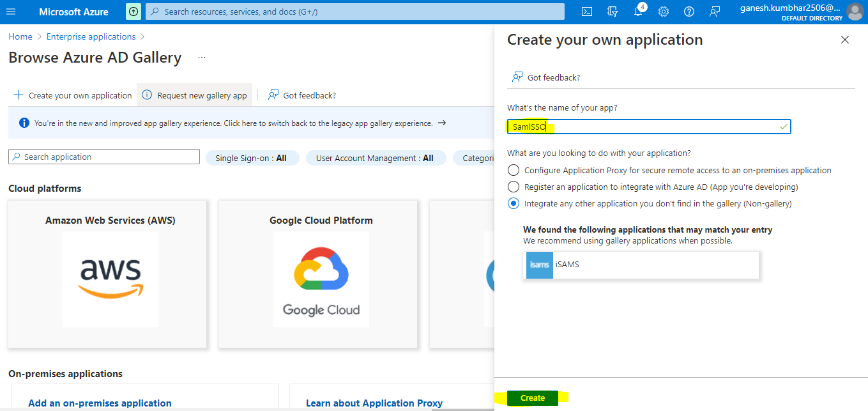
Task: Focus the app name input field
Action: 649,127
